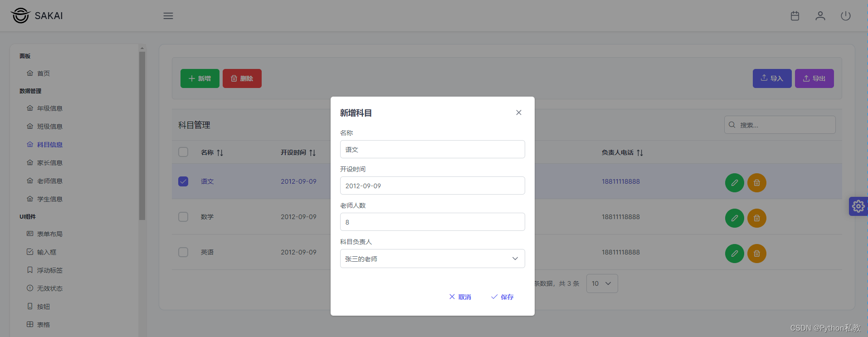868x337 pixels.
Task: Go to 学生信息 in sidebar
Action: [50, 199]
